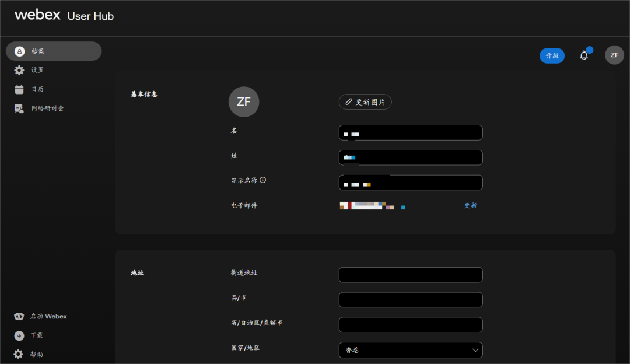The height and width of the screenshot is (364, 630).
Task: Open the 帮助 help icon
Action: (x=19, y=354)
